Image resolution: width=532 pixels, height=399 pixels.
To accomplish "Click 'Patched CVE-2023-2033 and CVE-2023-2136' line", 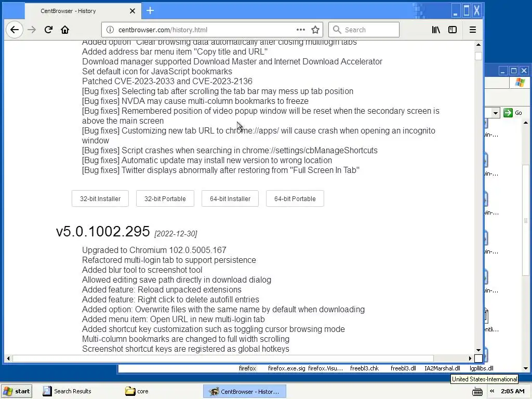I will tap(167, 82).
